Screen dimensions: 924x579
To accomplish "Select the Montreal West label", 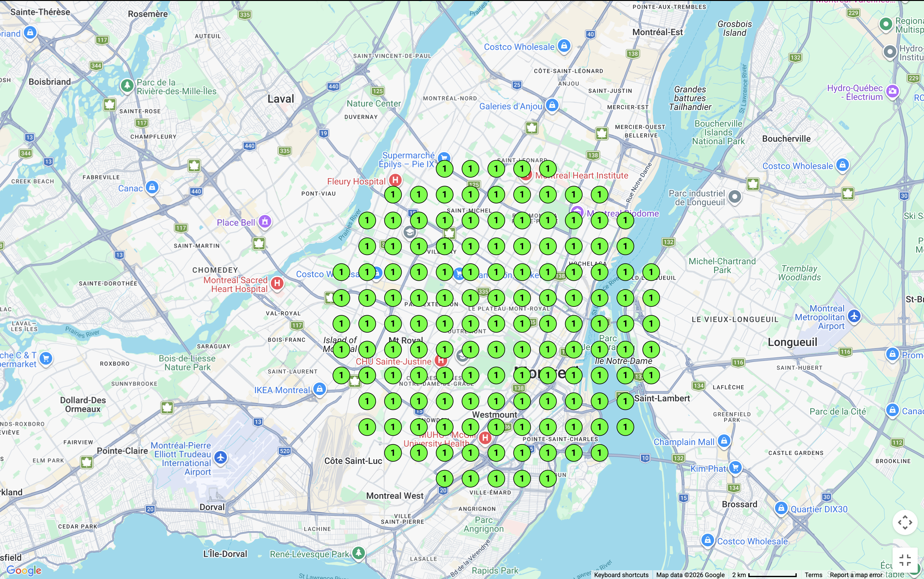I will tap(395, 496).
